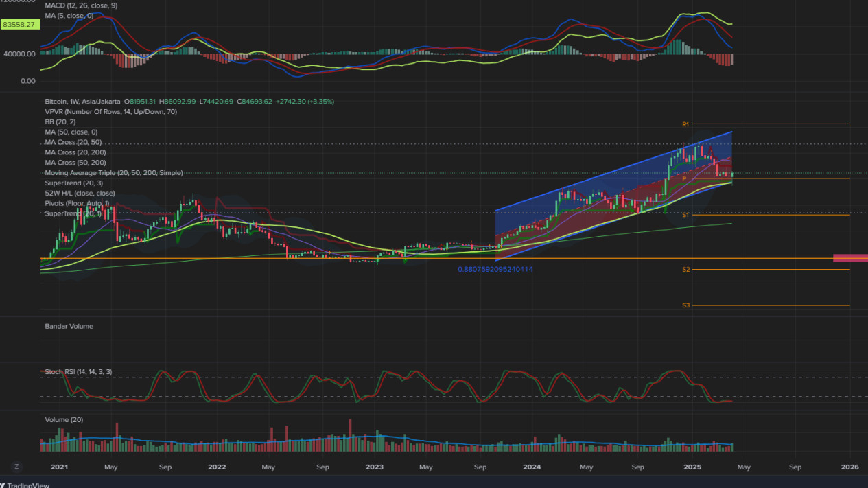Viewport: 868px width, 488px height.
Task: Open the TradingView logo link
Action: point(25,485)
